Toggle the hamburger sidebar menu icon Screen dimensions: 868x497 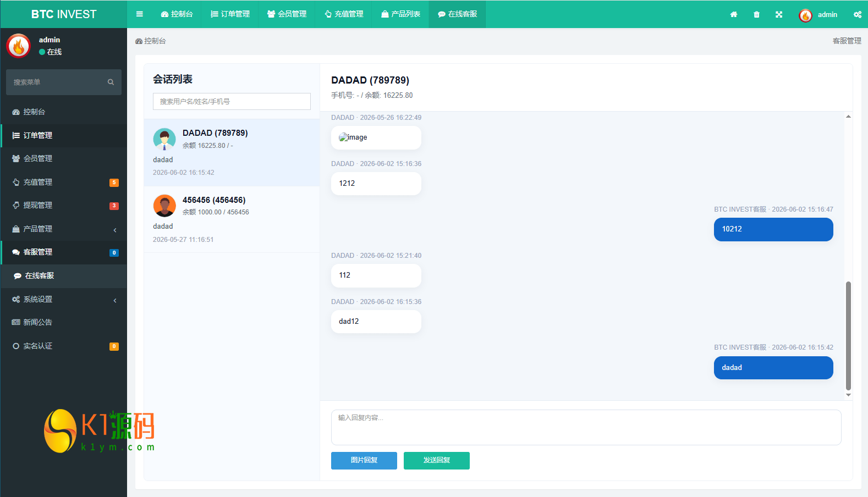pos(140,14)
